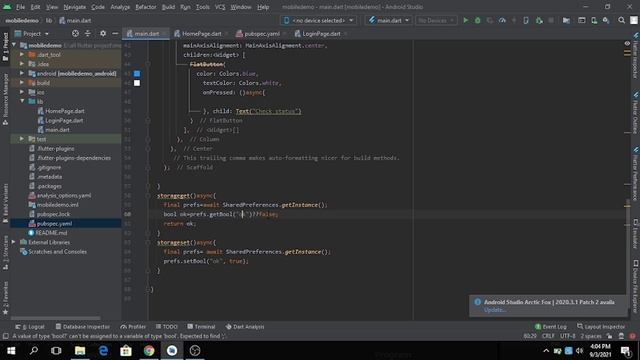The width and height of the screenshot is (640, 360).
Task: Open the No Devices dropdown
Action: pos(436,20)
